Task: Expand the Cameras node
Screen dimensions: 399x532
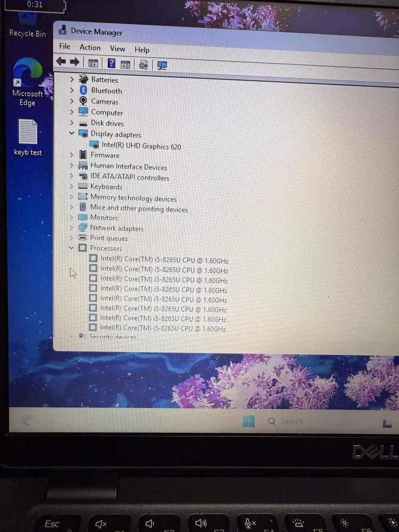Action: 72,101
